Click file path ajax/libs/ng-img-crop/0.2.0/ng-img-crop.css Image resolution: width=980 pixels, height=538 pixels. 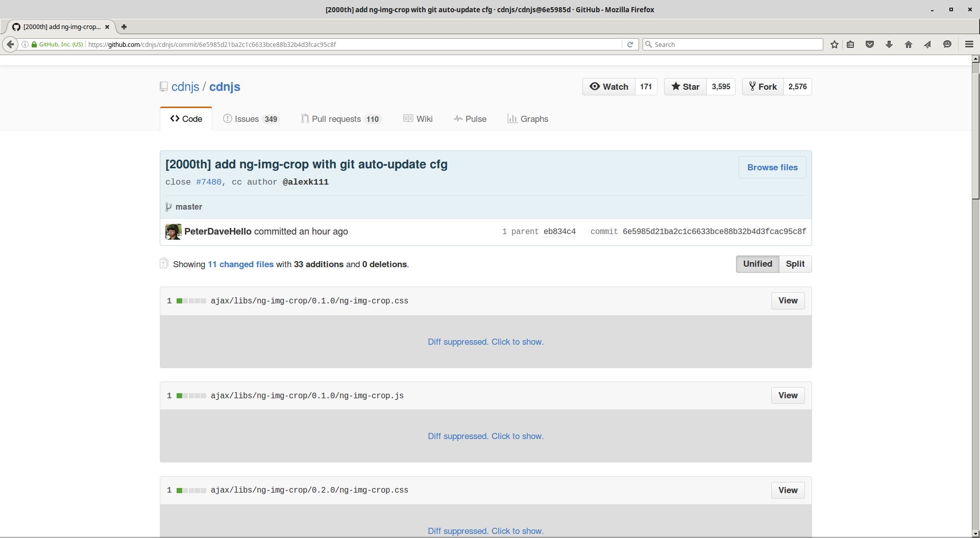(309, 490)
